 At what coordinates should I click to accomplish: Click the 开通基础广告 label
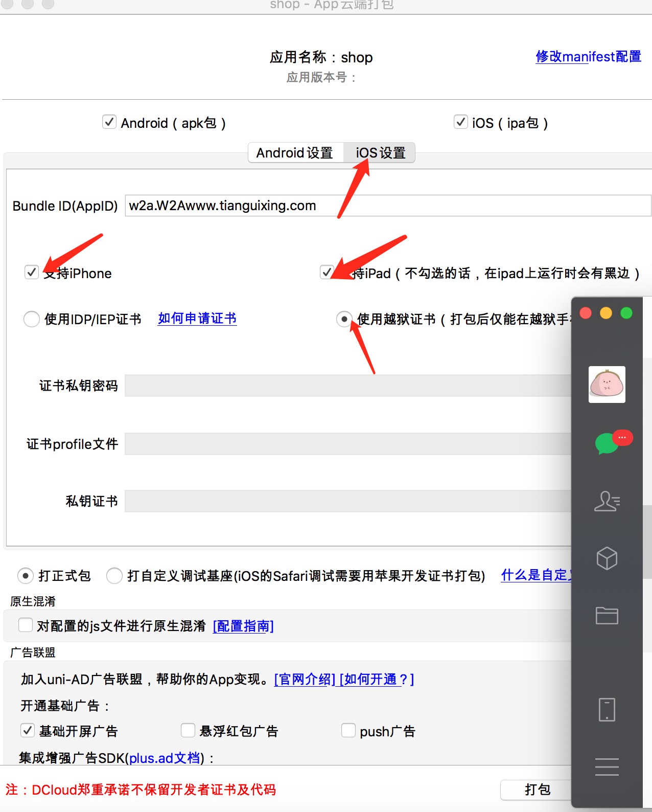click(x=65, y=706)
